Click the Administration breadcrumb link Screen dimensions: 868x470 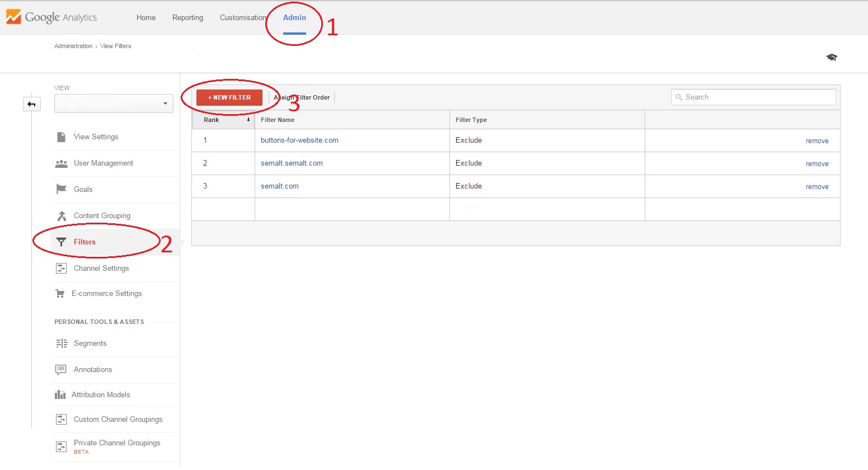[73, 46]
